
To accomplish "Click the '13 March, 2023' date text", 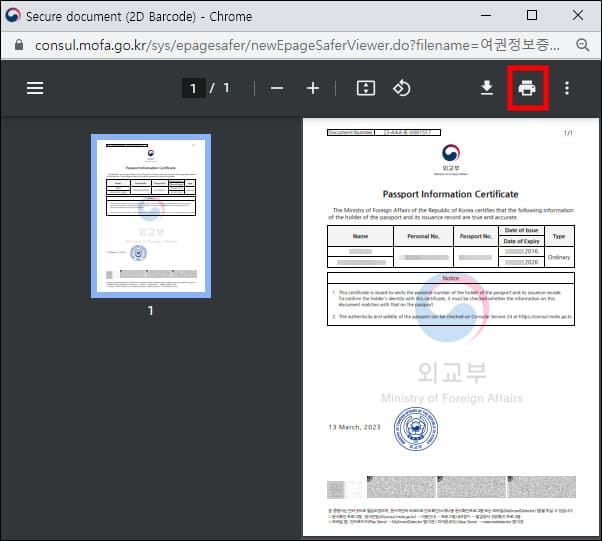I will [354, 427].
